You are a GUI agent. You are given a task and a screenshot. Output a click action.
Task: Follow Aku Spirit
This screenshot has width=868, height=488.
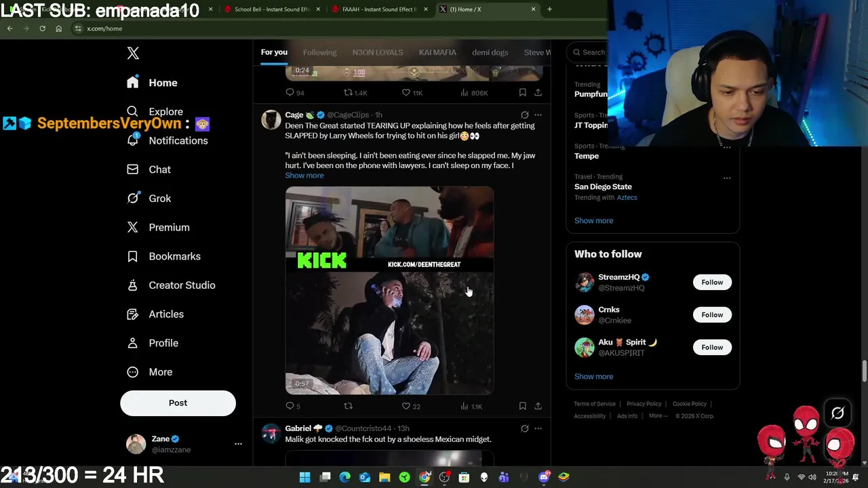pyautogui.click(x=712, y=348)
